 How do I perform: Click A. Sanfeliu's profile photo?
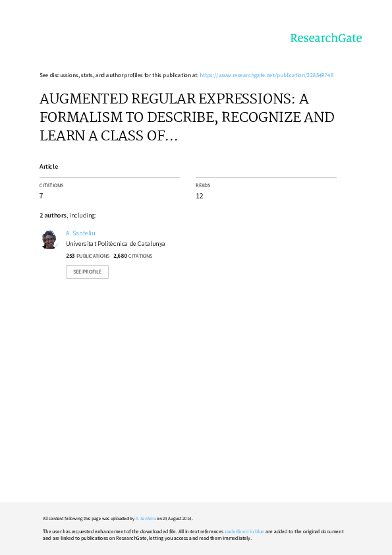tap(49, 240)
